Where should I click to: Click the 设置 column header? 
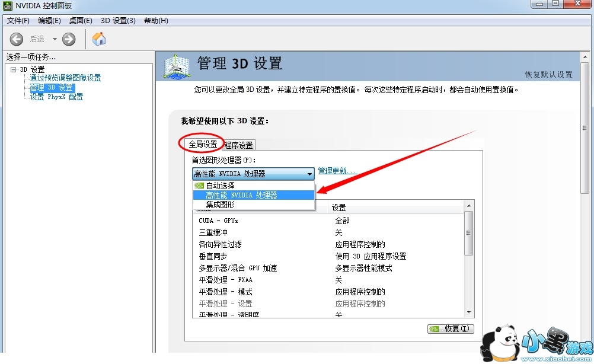[x=396, y=207]
